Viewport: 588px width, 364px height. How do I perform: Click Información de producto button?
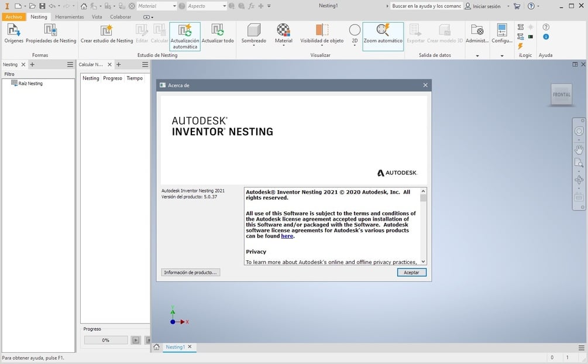pyautogui.click(x=191, y=273)
